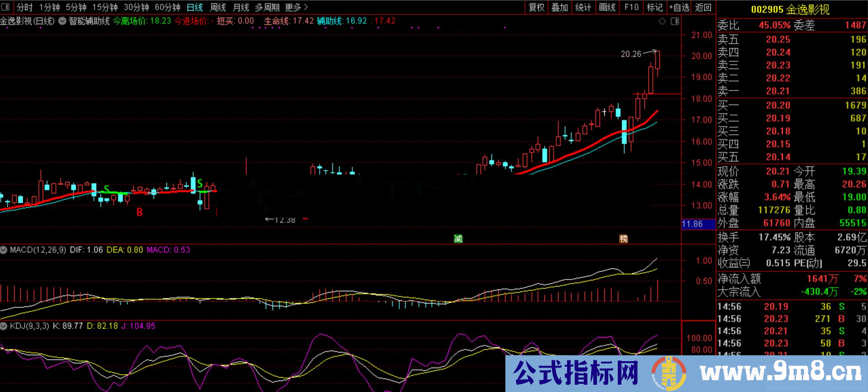Click the 委比 45.05% value

(775, 25)
